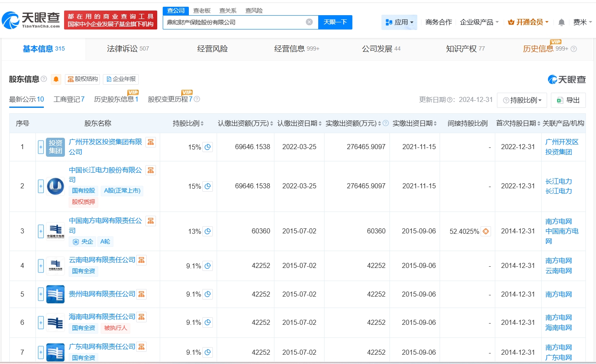596x364 pixels.
Task: Click the 中国长江电力 company logo
Action: (x=55, y=186)
